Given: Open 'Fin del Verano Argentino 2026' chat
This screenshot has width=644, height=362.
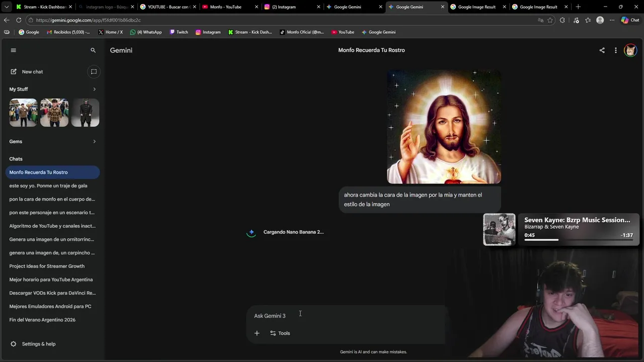Looking at the screenshot, I should point(52,320).
